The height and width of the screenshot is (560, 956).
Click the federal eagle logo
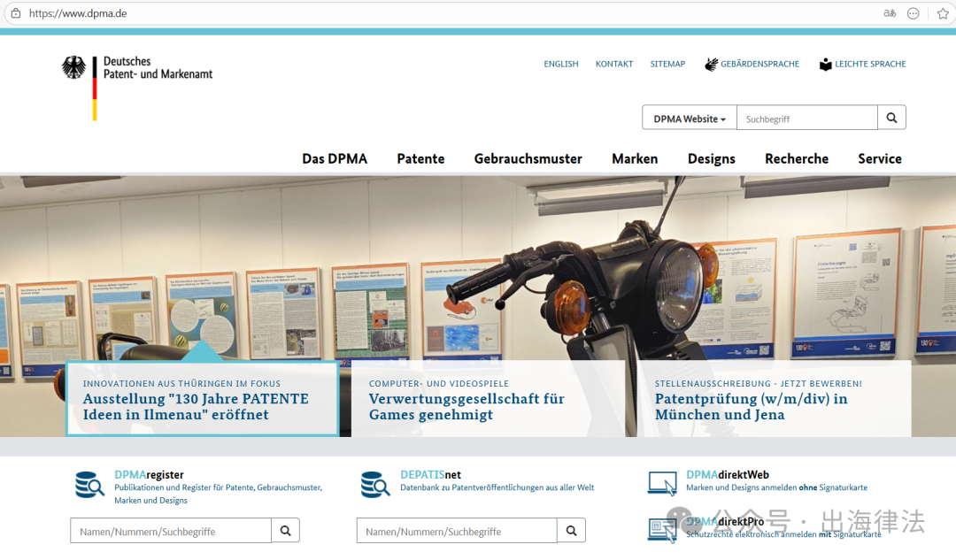(x=73, y=67)
